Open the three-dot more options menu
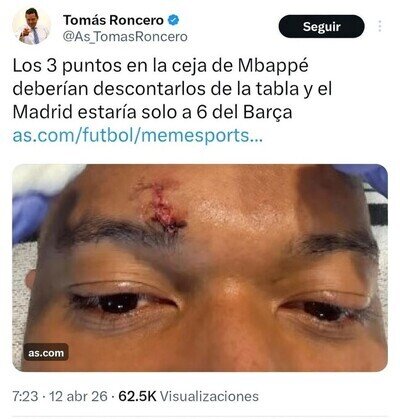Viewport: 400px width, 419px height. coord(380,26)
